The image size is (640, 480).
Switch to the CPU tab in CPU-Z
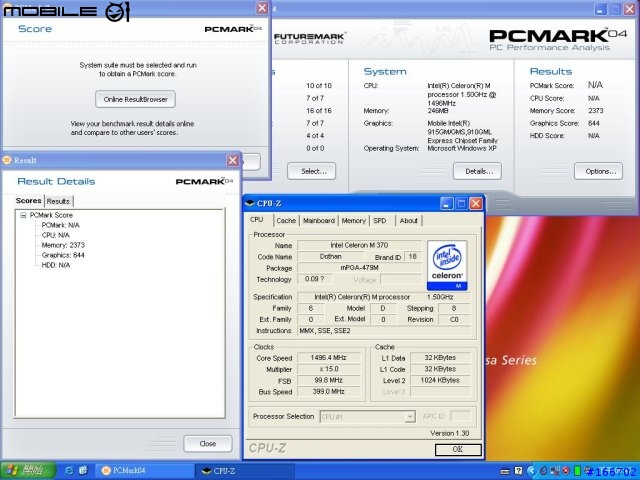257,220
